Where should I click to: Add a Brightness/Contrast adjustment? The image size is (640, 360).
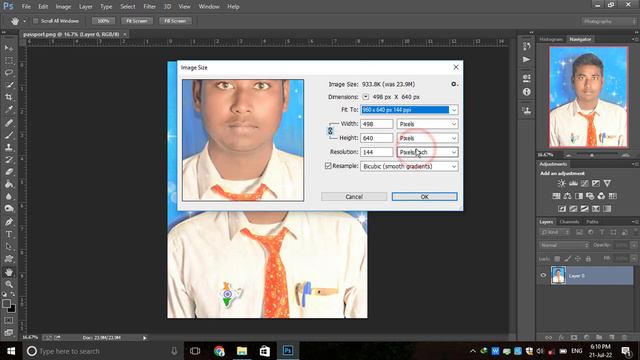pyautogui.click(x=562, y=183)
